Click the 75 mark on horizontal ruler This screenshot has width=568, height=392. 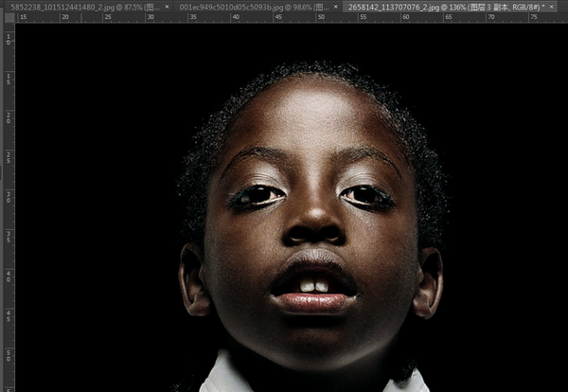click(534, 17)
